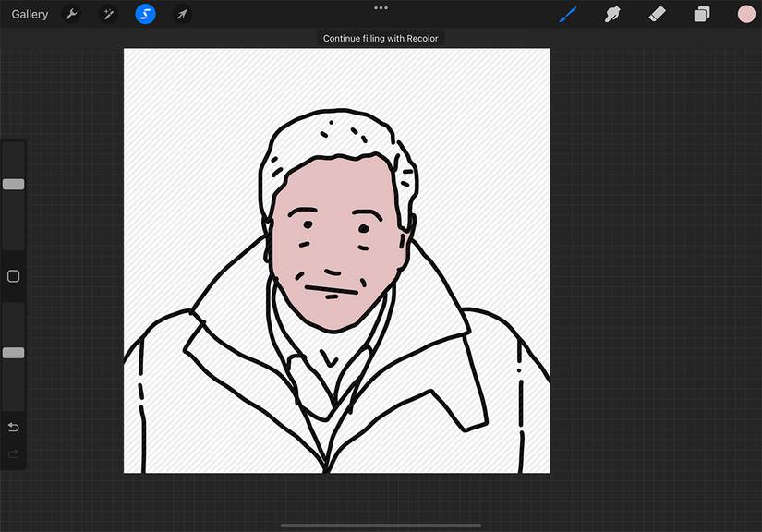Tap the white background of the canvas
Image resolution: width=762 pixels, height=532 pixels.
(x=185, y=92)
